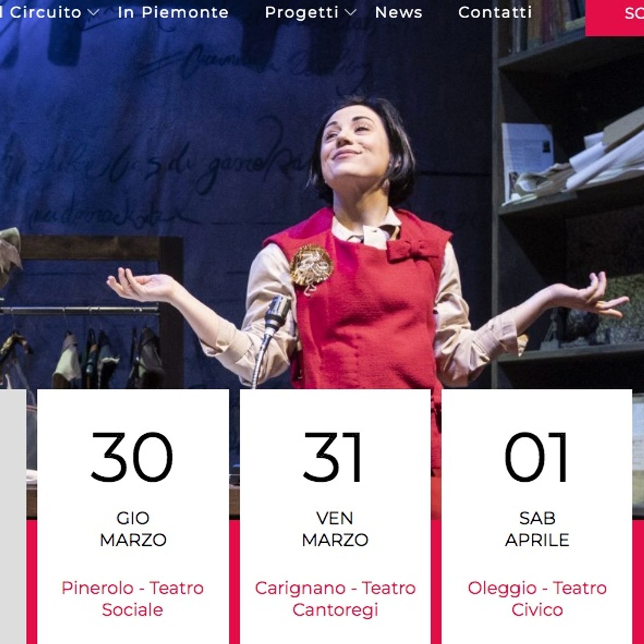Show the next event card at the right edge

638,517
